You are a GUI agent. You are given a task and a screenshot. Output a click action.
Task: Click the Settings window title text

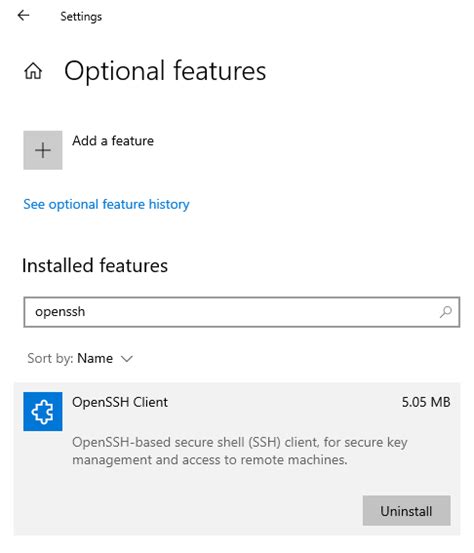81,16
